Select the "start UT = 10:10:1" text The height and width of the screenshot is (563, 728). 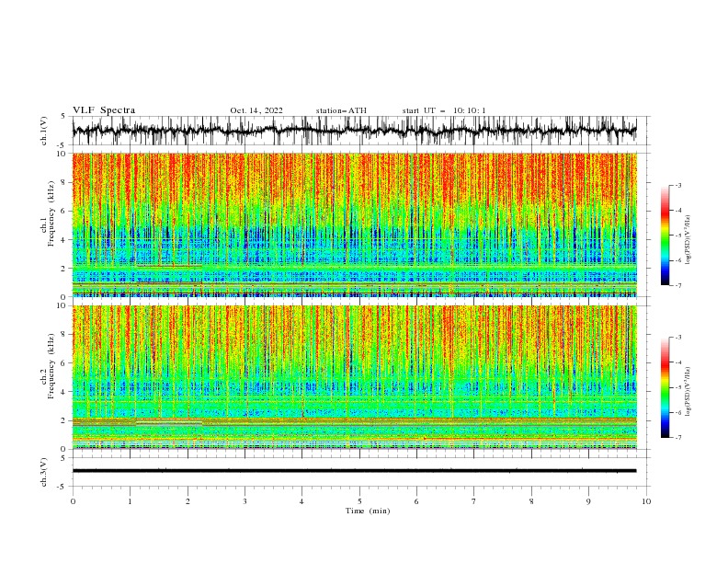click(x=444, y=110)
